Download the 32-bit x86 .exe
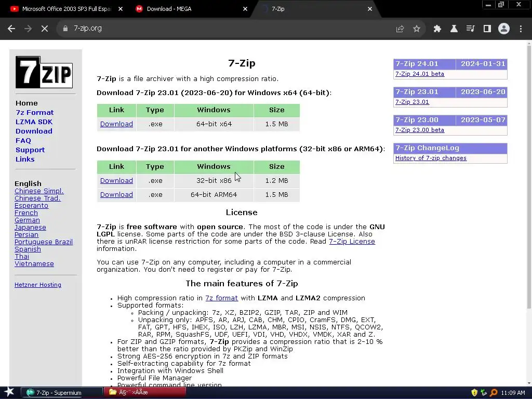Screen dimensions: 532x399 pyautogui.click(x=116, y=180)
